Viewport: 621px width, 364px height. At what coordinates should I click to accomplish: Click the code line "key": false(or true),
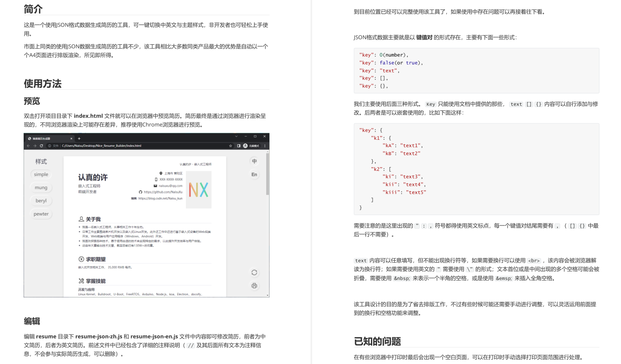(391, 63)
